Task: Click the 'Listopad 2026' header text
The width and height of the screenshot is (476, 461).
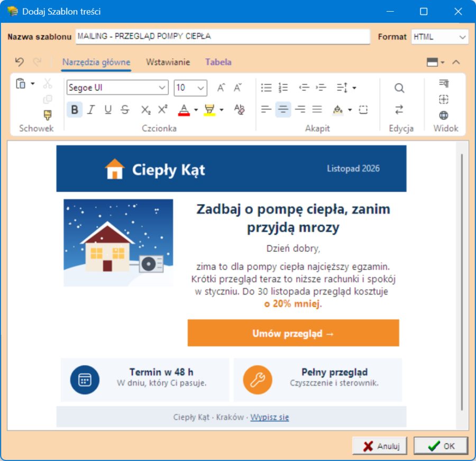Action: [353, 169]
